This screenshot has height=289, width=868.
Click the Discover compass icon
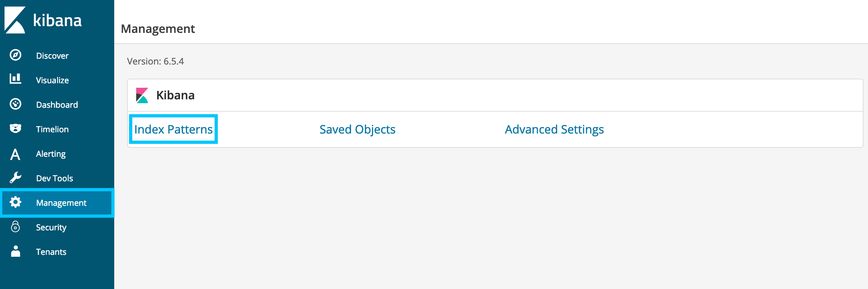click(x=15, y=55)
